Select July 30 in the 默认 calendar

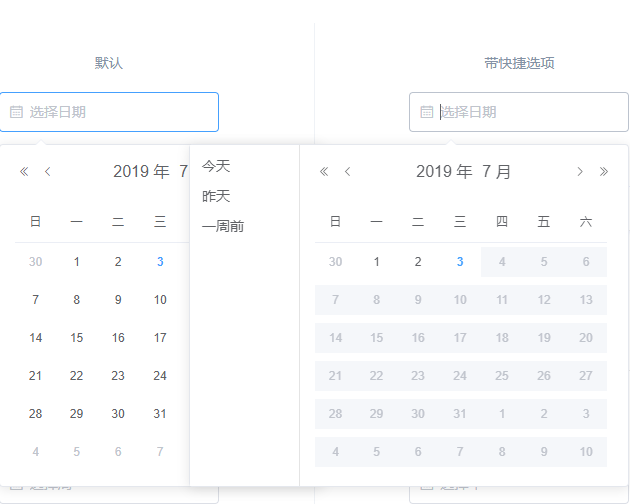point(118,414)
